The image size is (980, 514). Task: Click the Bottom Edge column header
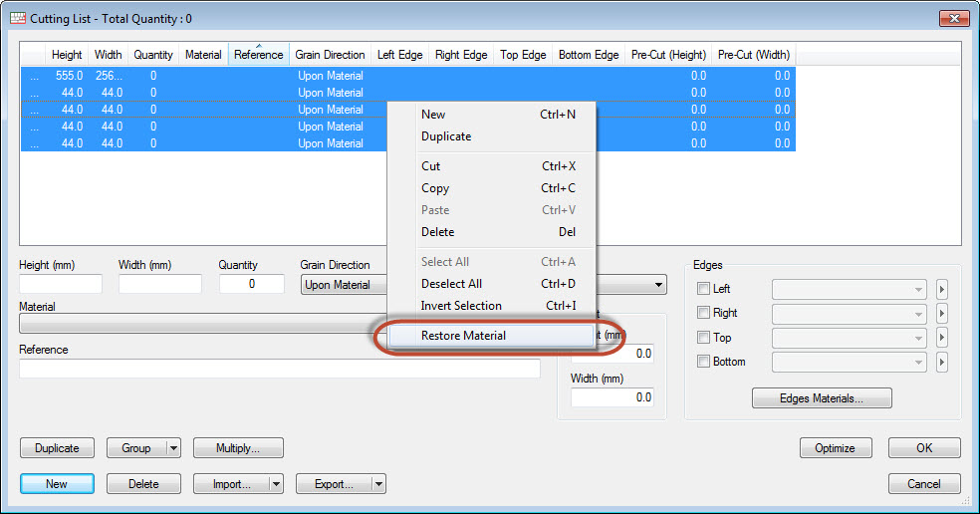589,55
